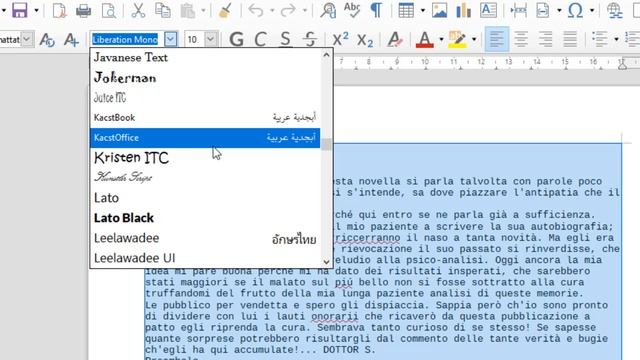The image size is (640, 360).
Task: Pick the Kristen ITC font
Action: tap(205, 158)
